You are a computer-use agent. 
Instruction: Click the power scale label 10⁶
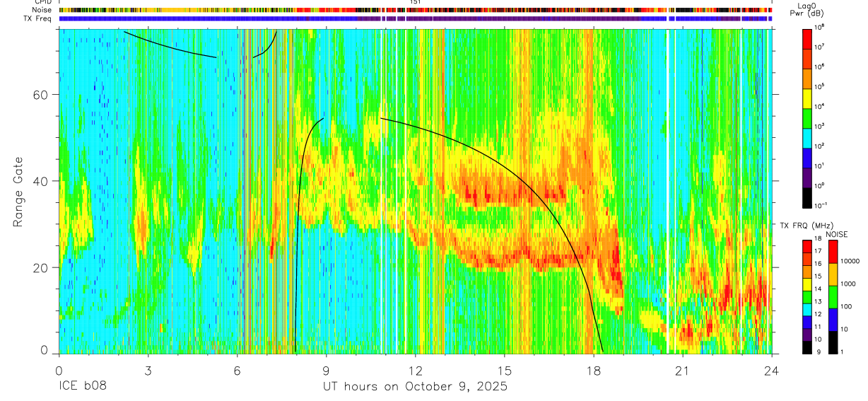coord(819,66)
